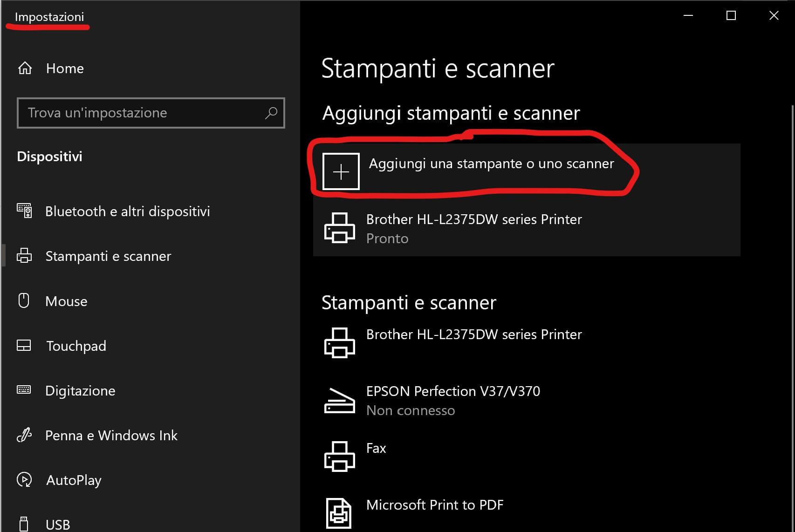Select Aggiungi una stampante o uno scanner

click(x=491, y=164)
